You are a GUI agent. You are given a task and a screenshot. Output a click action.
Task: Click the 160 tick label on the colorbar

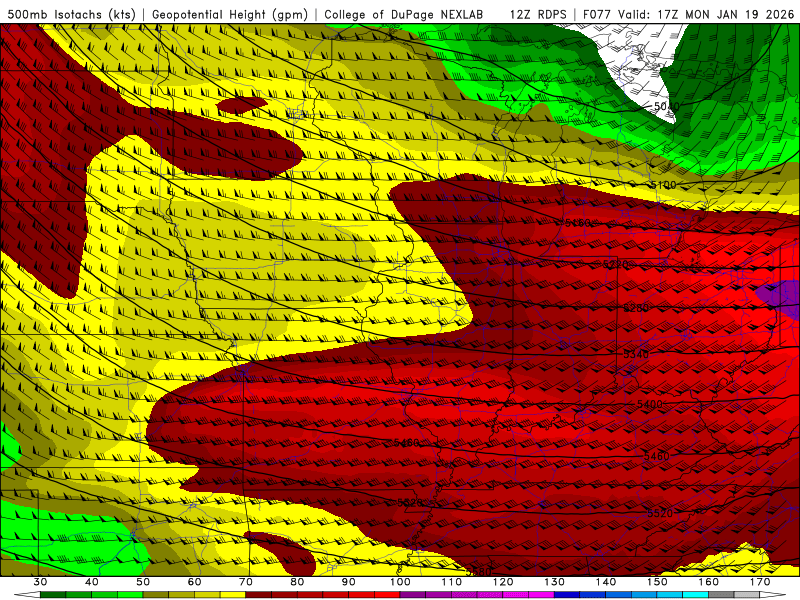coord(708,582)
